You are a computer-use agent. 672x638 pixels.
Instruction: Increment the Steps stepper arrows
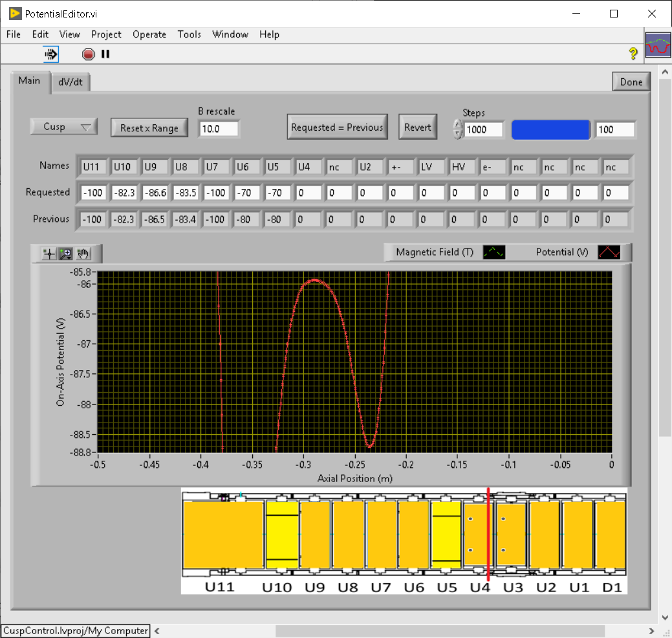coord(458,125)
